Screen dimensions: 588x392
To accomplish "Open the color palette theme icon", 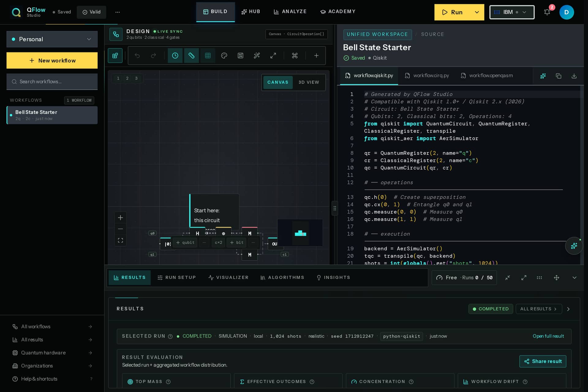I will tap(224, 55).
